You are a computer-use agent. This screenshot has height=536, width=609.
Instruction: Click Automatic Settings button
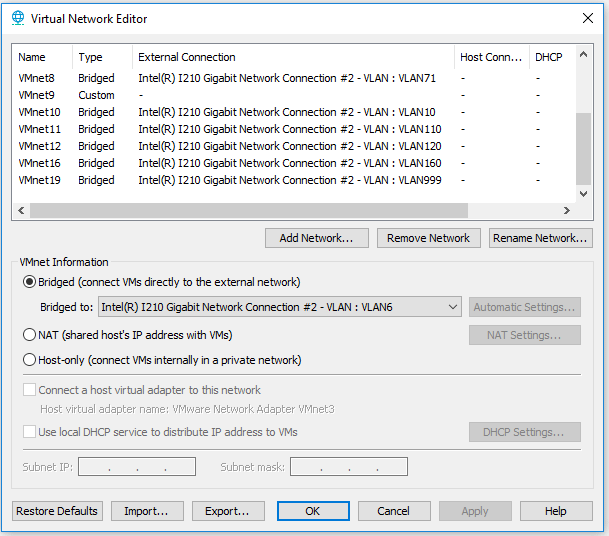(525, 307)
